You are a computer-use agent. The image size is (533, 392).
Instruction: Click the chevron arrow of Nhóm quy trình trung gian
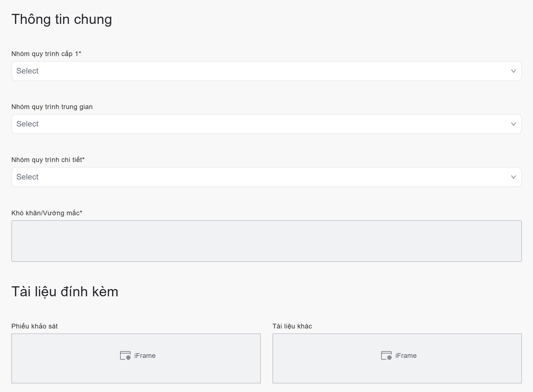(513, 124)
